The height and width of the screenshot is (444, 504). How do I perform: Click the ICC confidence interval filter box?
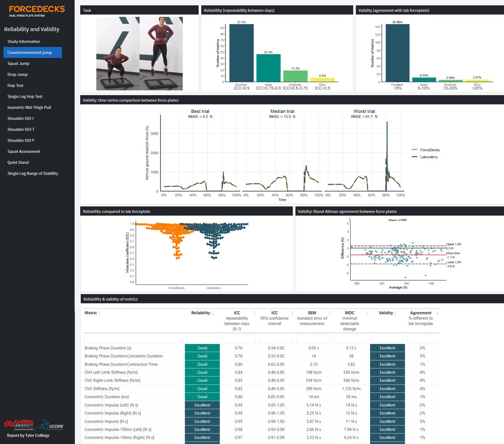(276, 338)
